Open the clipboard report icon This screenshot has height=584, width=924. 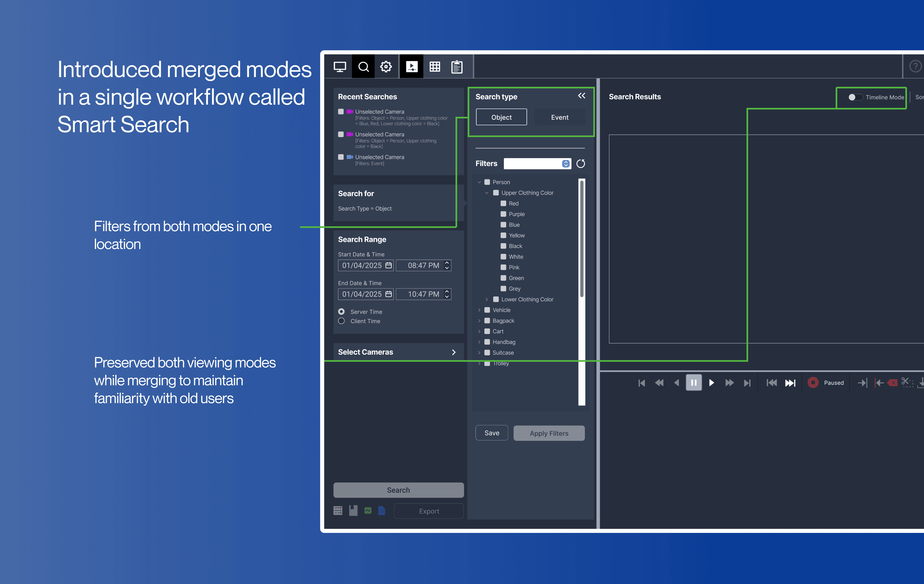point(457,67)
